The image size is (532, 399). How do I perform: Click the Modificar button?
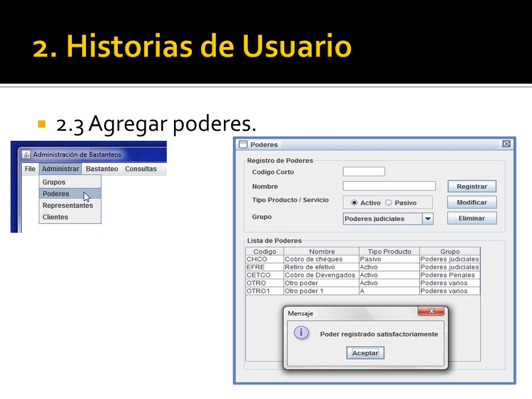click(472, 202)
